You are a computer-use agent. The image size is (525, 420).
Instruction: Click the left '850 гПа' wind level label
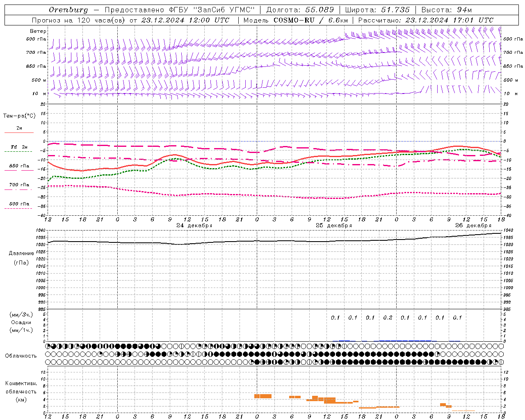pyautogui.click(x=36, y=66)
